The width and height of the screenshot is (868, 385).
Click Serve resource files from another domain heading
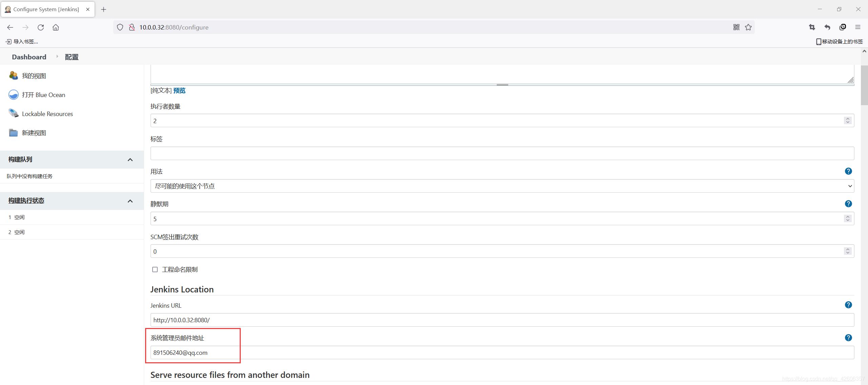point(230,375)
